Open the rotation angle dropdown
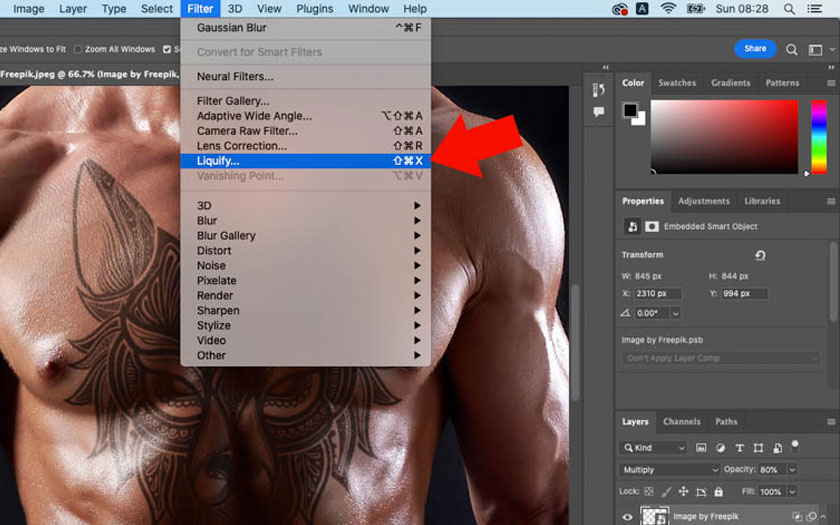840x525 pixels. (676, 313)
